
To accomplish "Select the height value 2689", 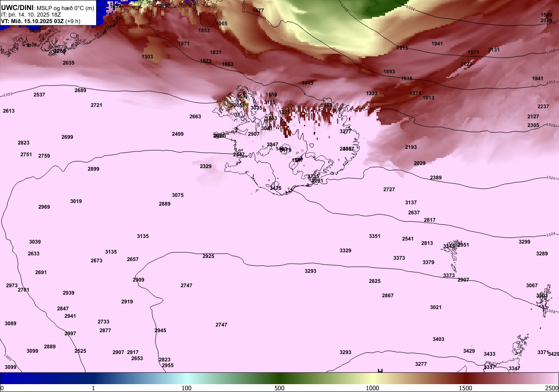I will click(x=80, y=90).
